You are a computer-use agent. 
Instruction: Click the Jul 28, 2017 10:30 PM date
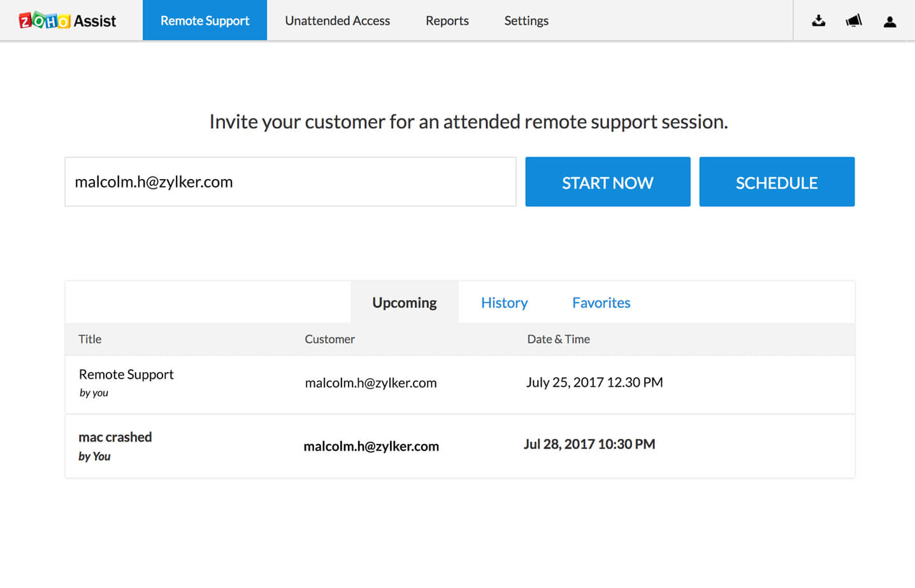[x=589, y=445]
